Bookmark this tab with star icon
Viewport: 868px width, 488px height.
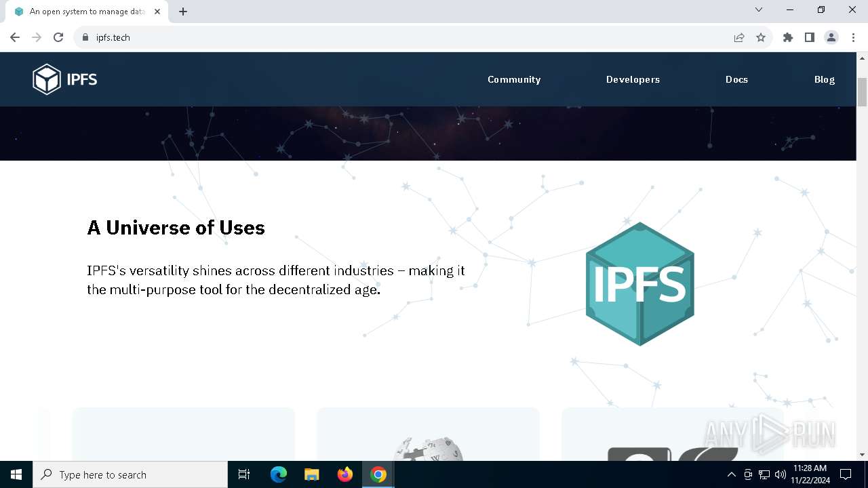[761, 37]
